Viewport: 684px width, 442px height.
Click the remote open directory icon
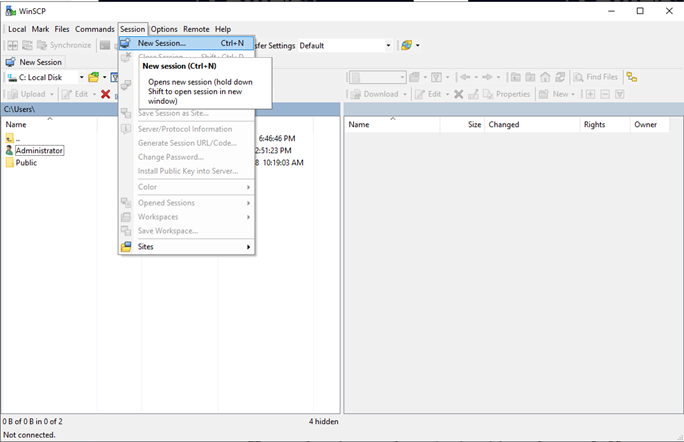pyautogui.click(x=414, y=77)
